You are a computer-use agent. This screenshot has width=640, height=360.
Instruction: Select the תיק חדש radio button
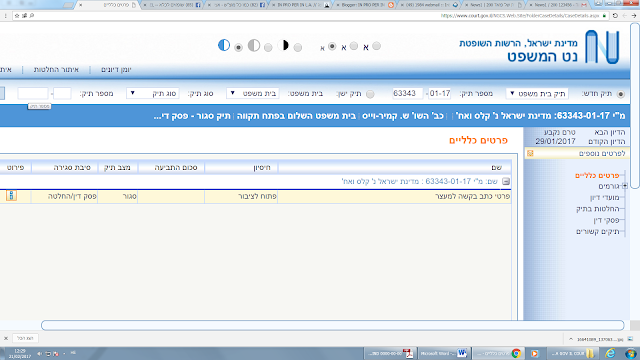coord(621,94)
